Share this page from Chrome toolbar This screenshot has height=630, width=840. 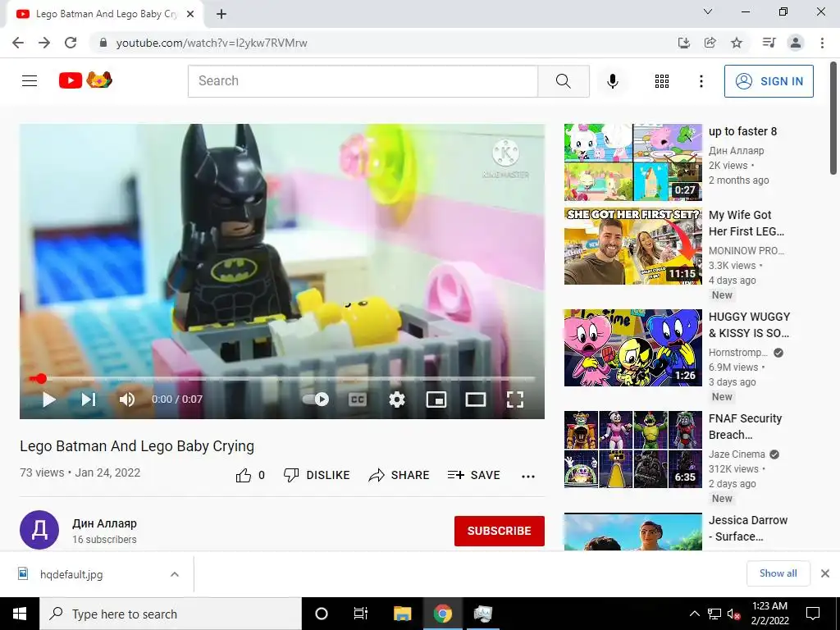tap(710, 43)
